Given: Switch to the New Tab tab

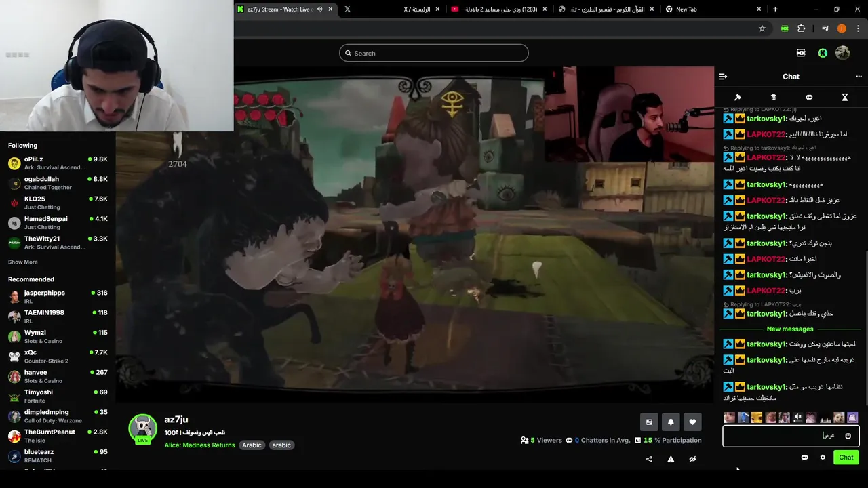Looking at the screenshot, I should [713, 9].
